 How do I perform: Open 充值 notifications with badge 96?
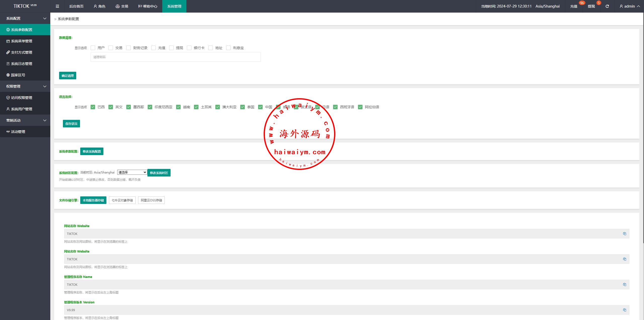(x=574, y=6)
